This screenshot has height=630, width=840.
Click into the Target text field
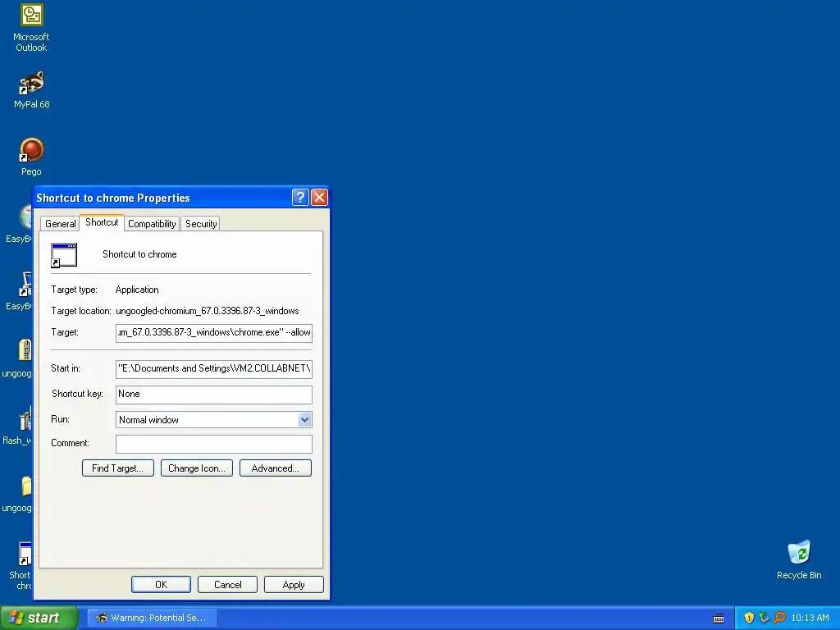click(x=214, y=333)
